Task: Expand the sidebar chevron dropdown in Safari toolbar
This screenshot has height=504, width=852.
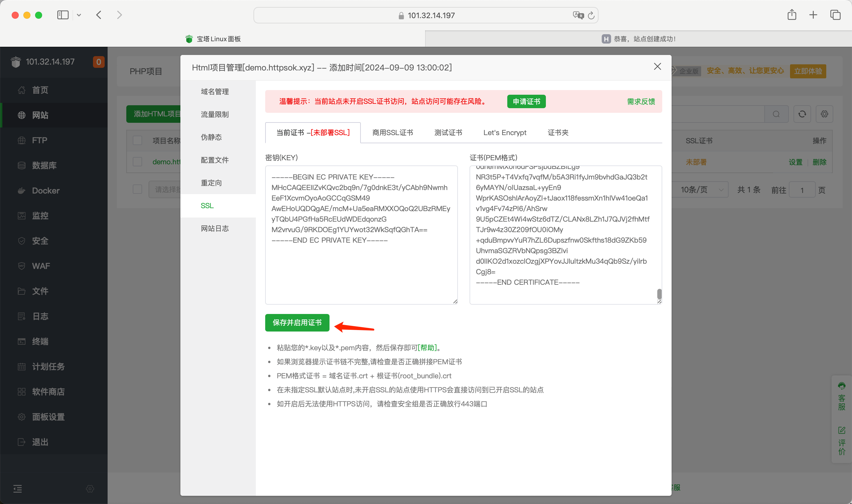Action: tap(79, 15)
